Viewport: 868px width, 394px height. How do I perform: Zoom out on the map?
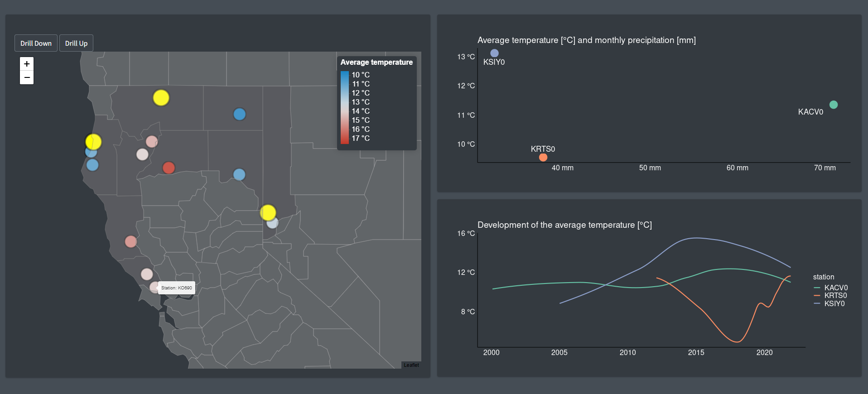coord(27,78)
